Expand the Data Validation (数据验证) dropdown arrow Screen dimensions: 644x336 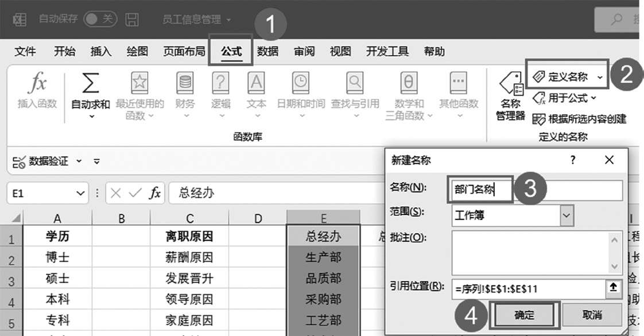[79, 161]
